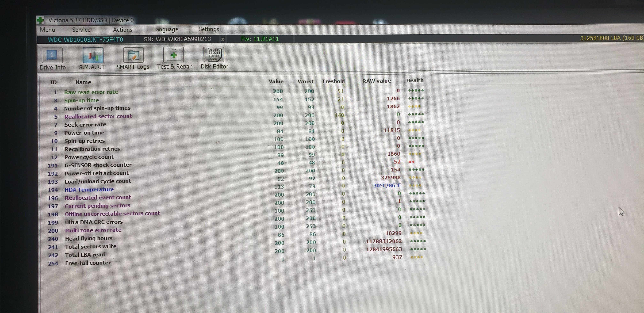Click the Name column header
644x313 pixels.
(x=83, y=82)
